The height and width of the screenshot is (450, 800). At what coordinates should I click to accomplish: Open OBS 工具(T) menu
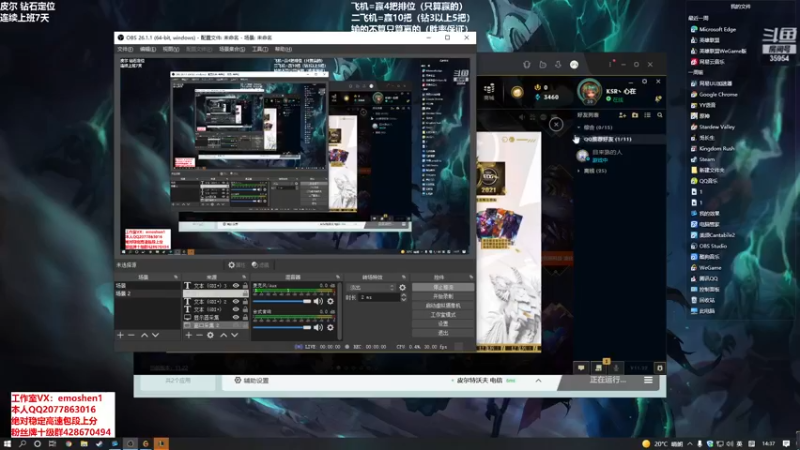(x=260, y=49)
